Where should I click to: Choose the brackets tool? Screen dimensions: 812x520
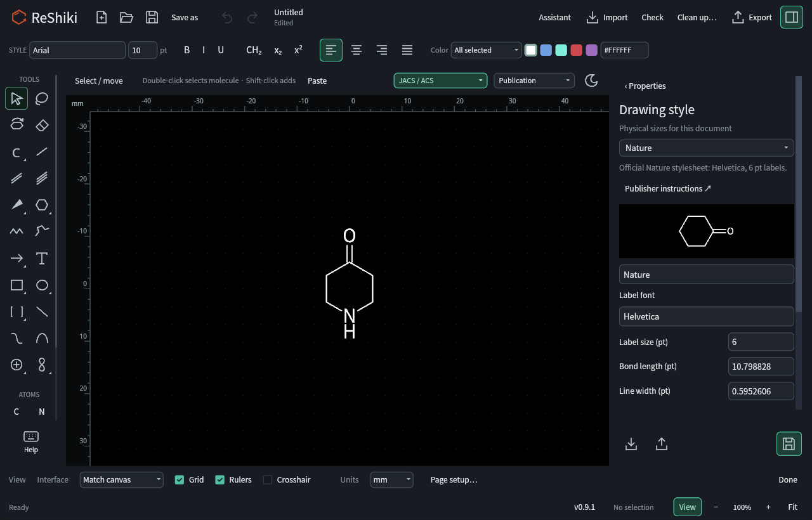pyautogui.click(x=16, y=311)
